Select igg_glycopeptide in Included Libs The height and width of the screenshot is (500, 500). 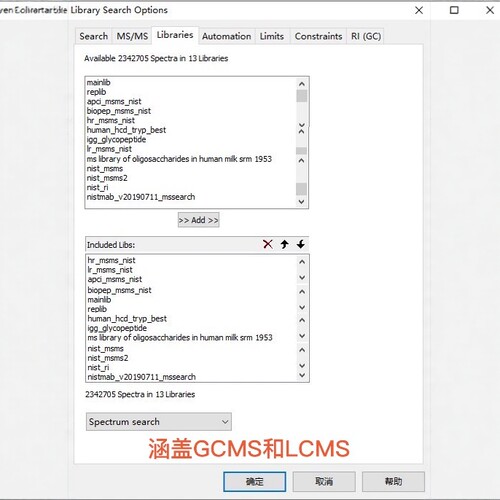[x=117, y=328]
